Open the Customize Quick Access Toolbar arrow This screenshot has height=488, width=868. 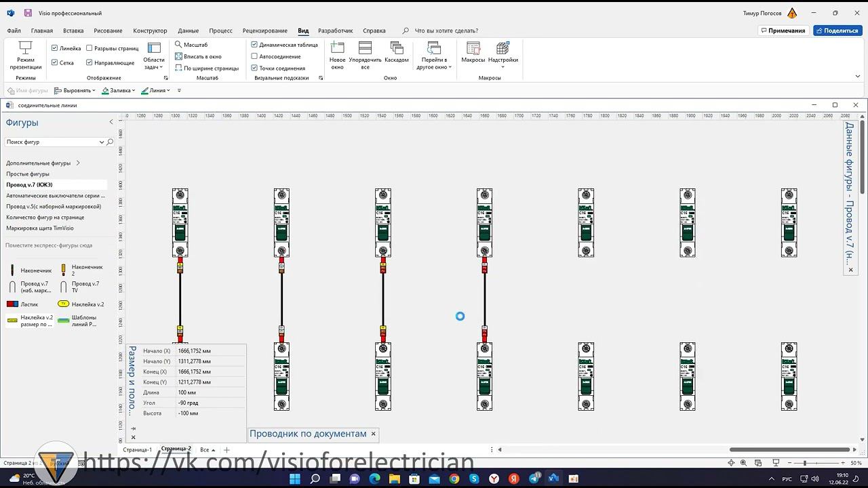179,90
